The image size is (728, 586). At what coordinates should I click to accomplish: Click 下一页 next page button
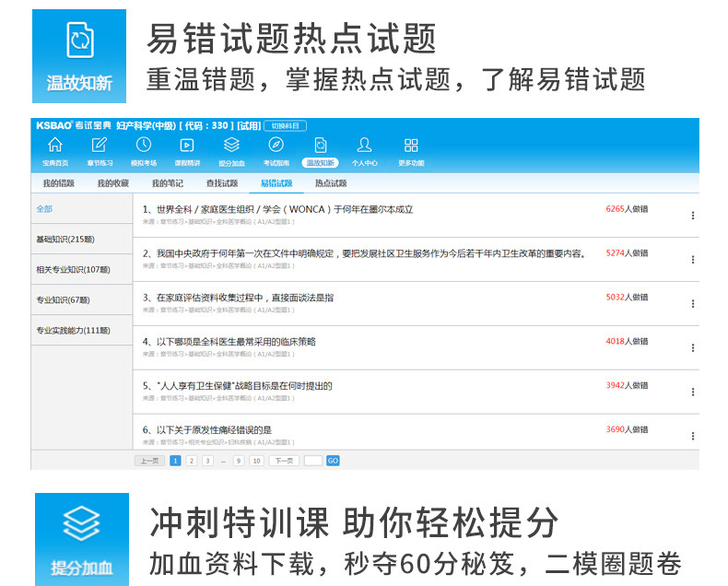pyautogui.click(x=284, y=461)
